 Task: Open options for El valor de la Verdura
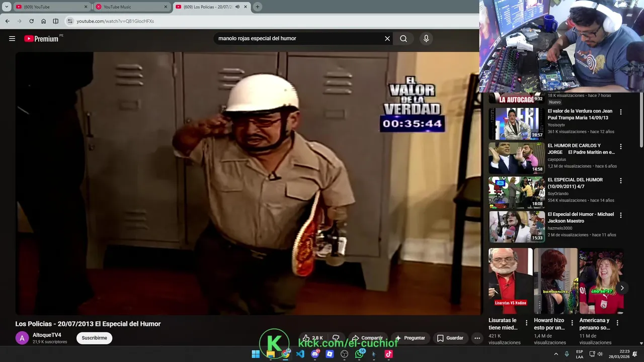620,112
